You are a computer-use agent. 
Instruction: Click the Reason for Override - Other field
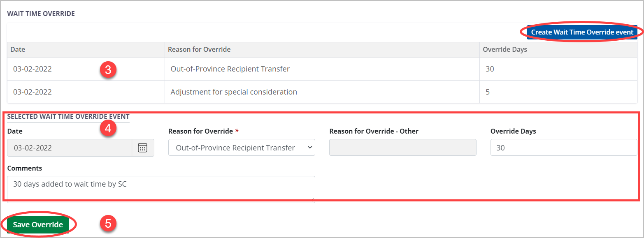click(x=402, y=148)
